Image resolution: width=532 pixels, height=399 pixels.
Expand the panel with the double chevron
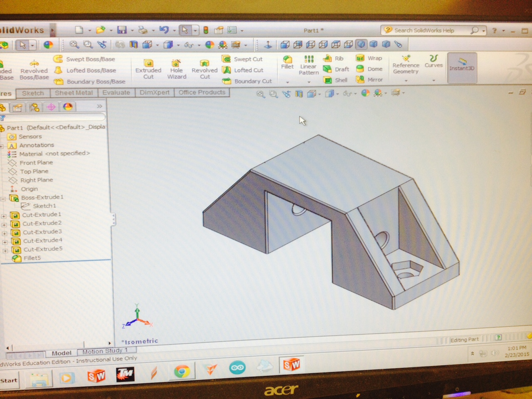point(99,106)
